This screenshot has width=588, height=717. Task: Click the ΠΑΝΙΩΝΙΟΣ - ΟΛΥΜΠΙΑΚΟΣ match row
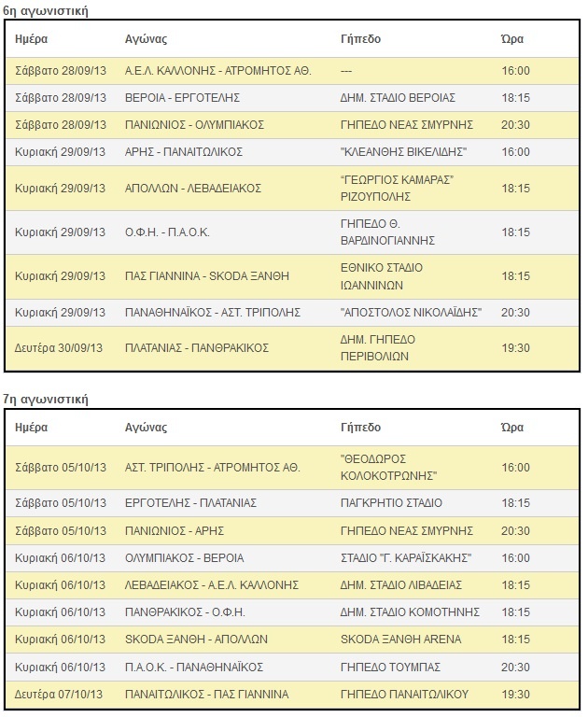(292, 125)
